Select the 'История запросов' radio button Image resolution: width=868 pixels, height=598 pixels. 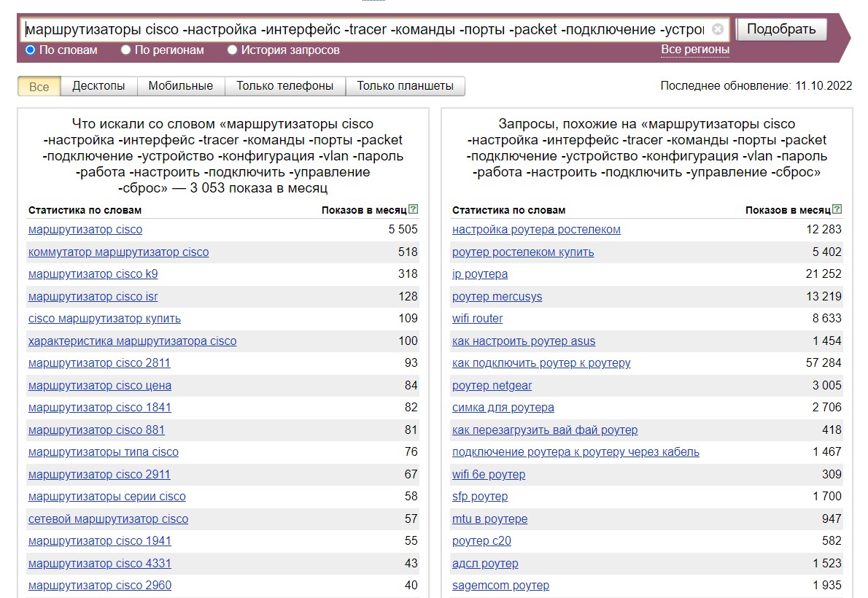tap(233, 50)
